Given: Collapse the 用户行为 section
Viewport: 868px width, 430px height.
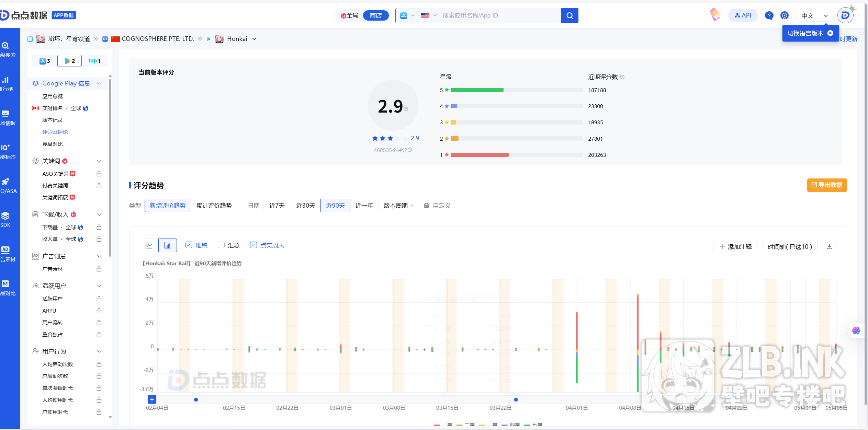Looking at the screenshot, I should [x=99, y=351].
